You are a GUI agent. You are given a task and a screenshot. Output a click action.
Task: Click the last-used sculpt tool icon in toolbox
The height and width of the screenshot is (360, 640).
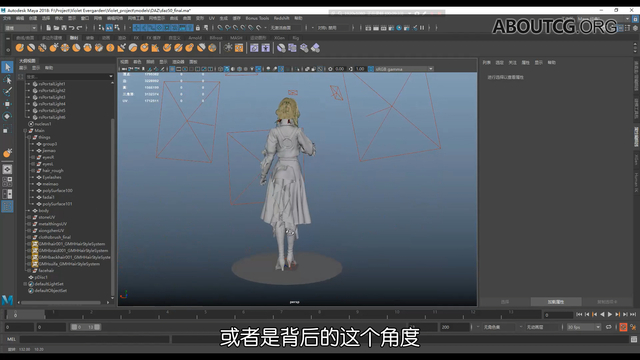7,153
